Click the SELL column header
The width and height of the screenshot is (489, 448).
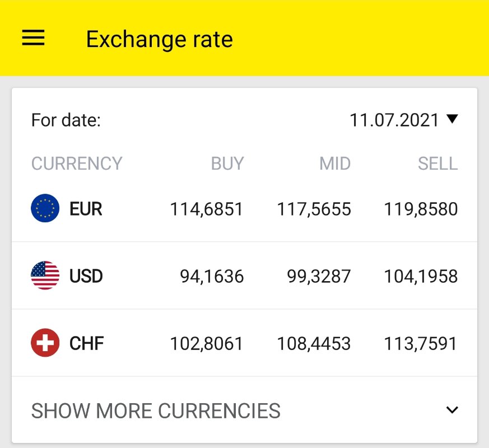(x=437, y=164)
